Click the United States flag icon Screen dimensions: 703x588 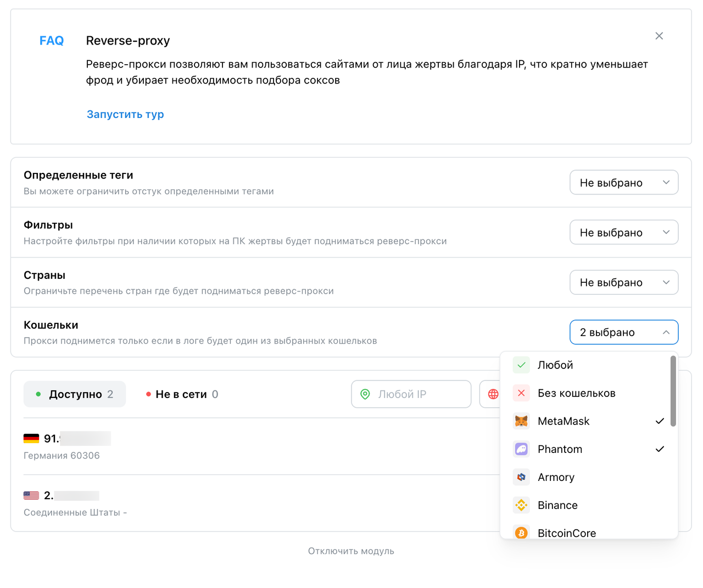(x=31, y=495)
